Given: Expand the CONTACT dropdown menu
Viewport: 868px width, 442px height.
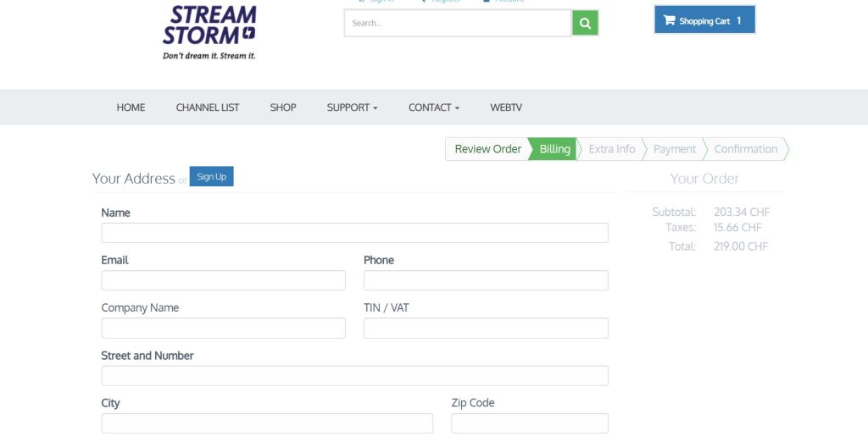Looking at the screenshot, I should point(434,108).
